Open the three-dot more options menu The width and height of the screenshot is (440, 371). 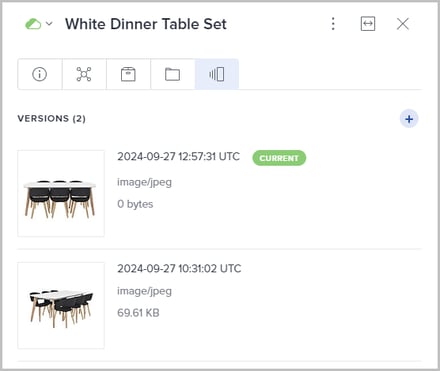[x=333, y=24]
